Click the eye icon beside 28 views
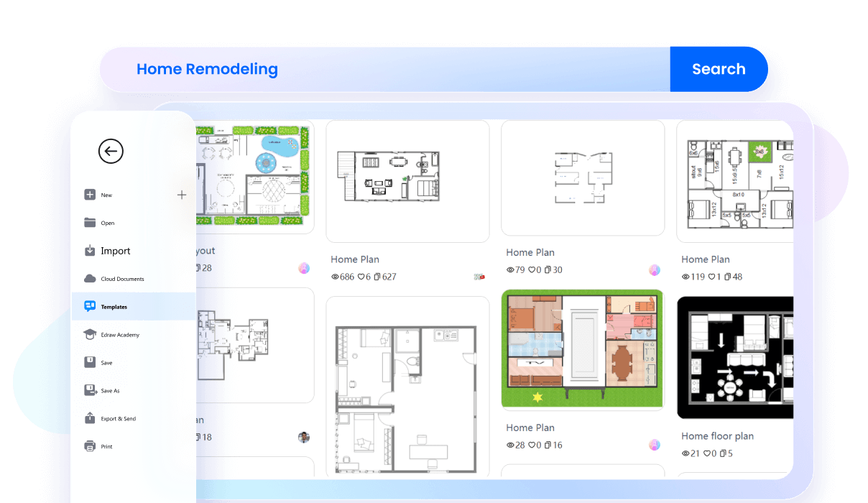868x503 pixels. coord(510,446)
